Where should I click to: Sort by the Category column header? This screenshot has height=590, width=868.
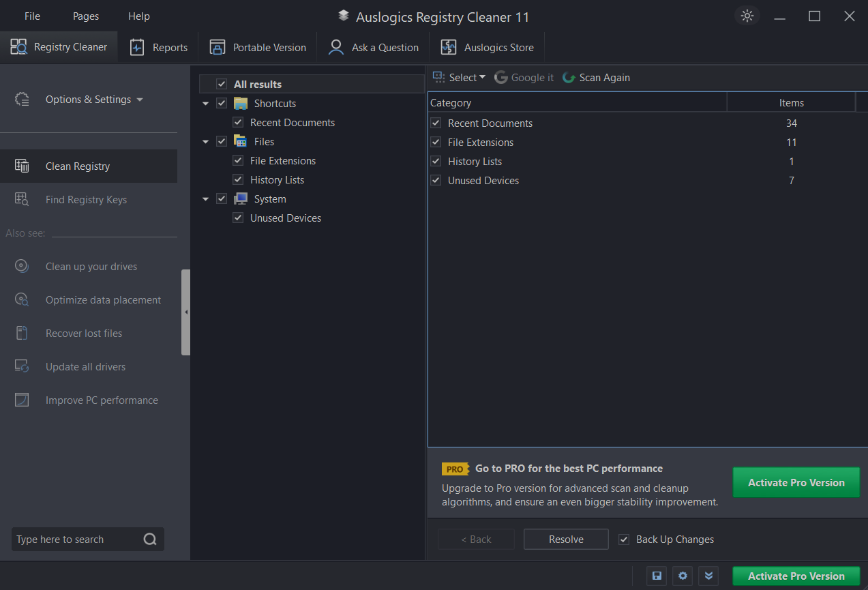(578, 103)
